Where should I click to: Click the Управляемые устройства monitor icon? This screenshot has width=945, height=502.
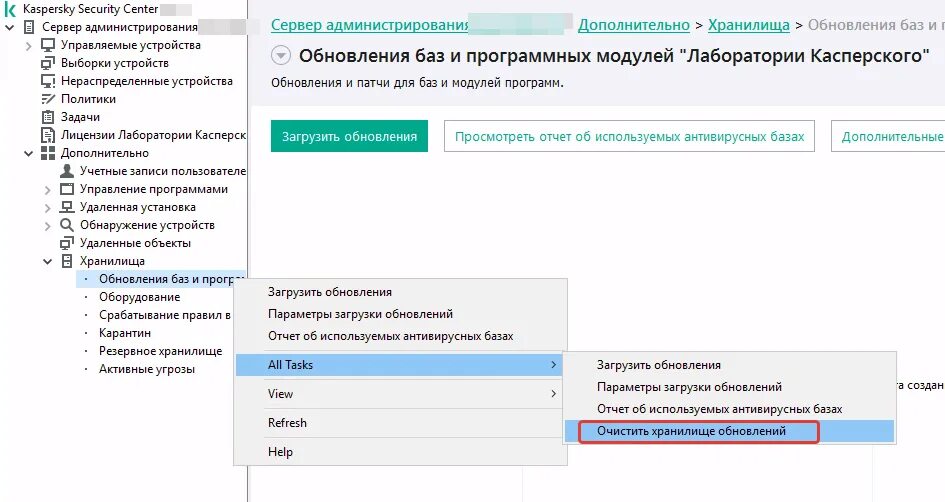48,45
